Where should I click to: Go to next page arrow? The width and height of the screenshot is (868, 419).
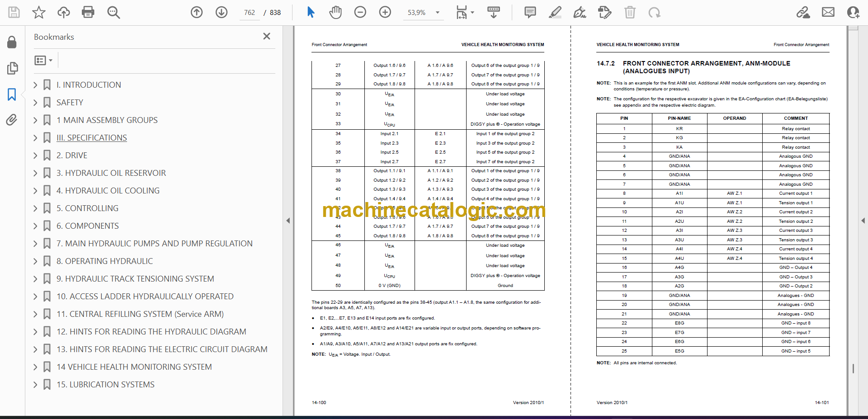[x=222, y=12]
